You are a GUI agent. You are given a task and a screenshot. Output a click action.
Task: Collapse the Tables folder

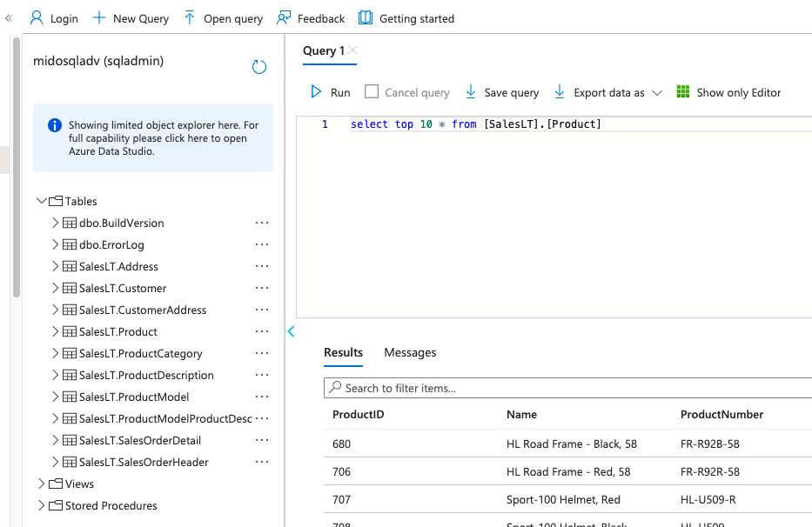(x=42, y=200)
